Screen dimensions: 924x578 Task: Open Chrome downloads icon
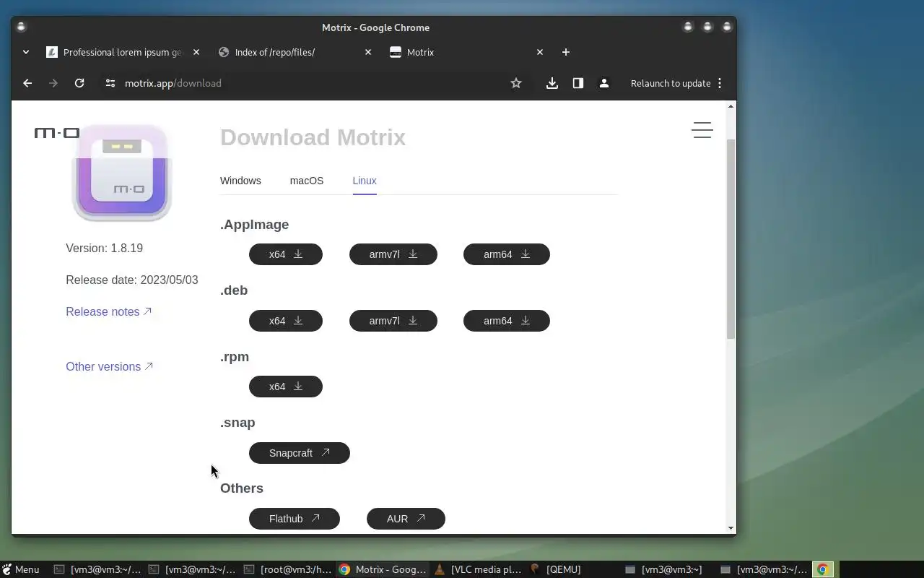coord(552,83)
